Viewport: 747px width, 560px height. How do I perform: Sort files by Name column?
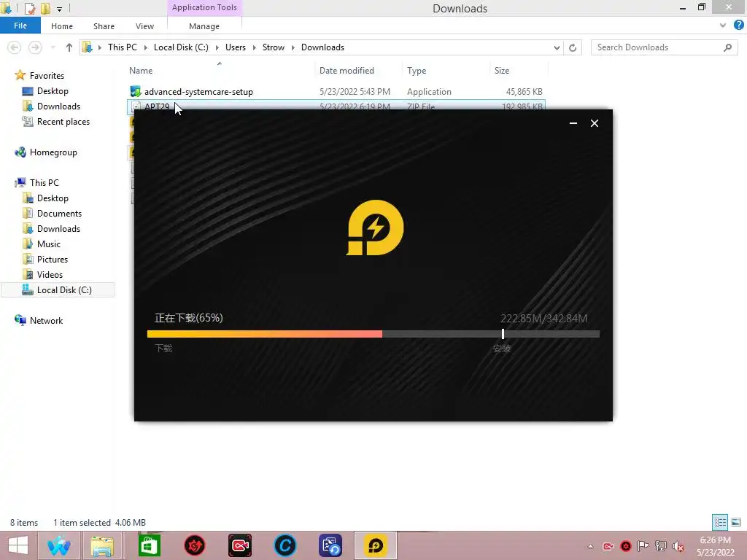coord(141,71)
